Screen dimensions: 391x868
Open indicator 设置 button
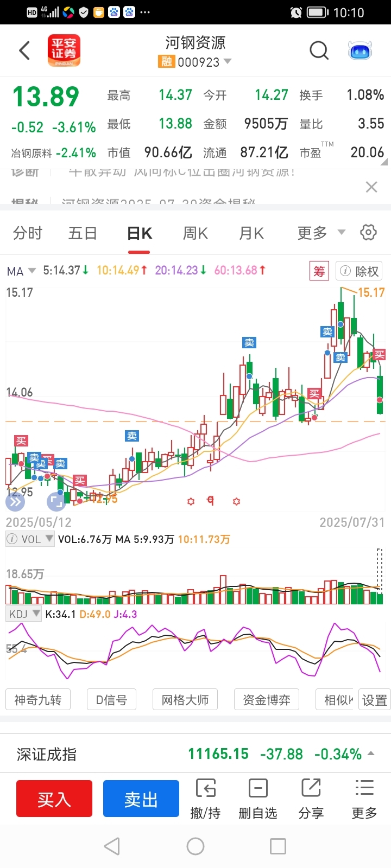[x=375, y=700]
